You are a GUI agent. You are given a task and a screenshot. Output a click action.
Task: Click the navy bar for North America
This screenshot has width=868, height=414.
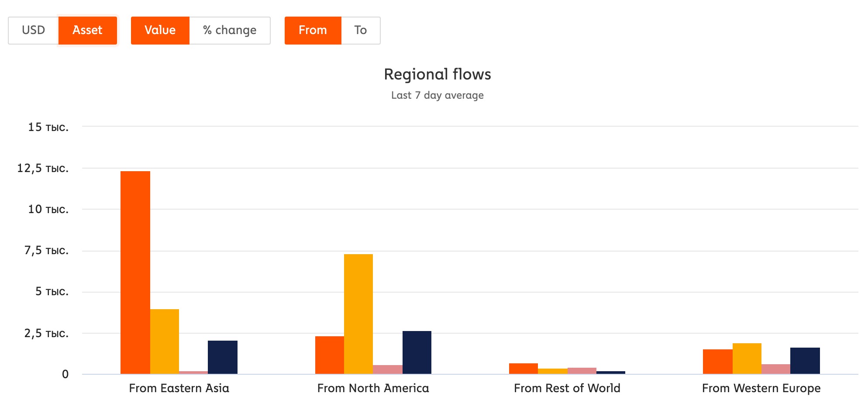(417, 352)
